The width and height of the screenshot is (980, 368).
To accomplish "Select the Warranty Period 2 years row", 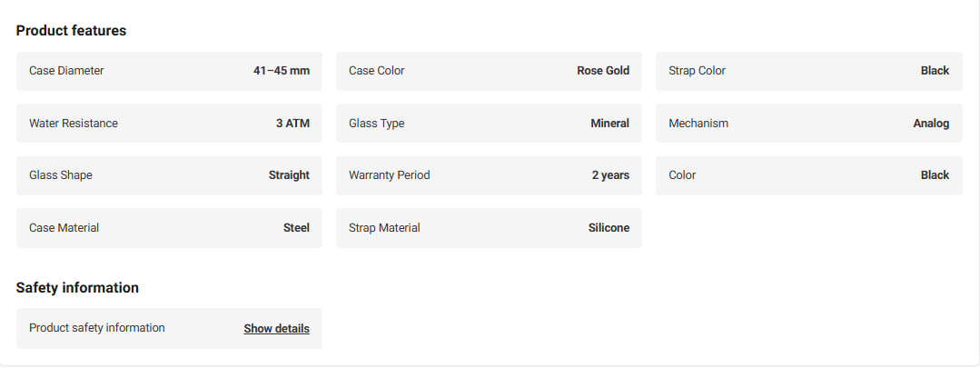I will (x=489, y=175).
